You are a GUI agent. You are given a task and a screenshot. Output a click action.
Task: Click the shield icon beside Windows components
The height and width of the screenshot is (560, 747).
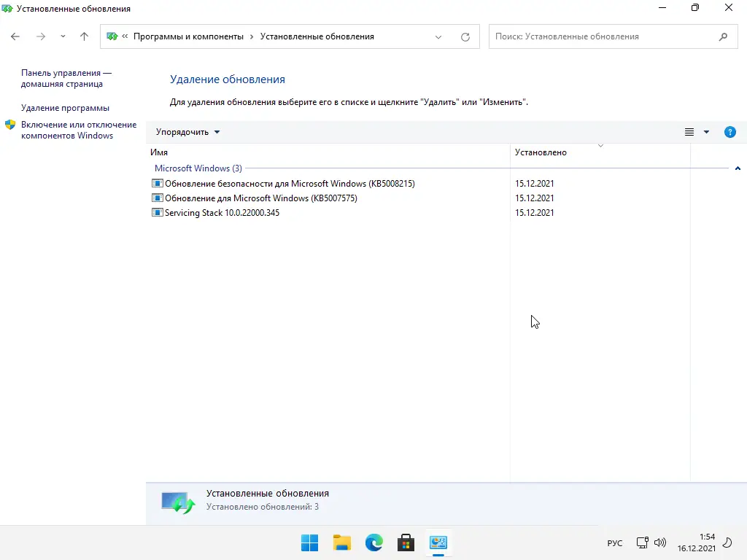tap(10, 125)
